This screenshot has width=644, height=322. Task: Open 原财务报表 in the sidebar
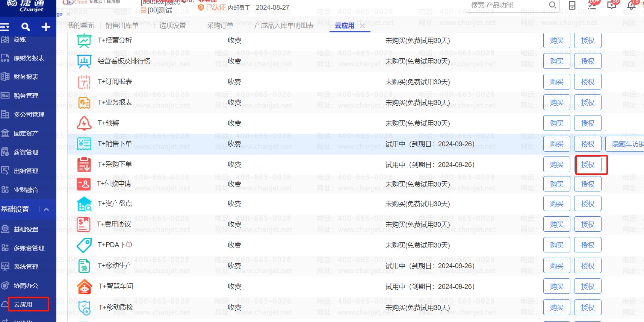click(28, 58)
